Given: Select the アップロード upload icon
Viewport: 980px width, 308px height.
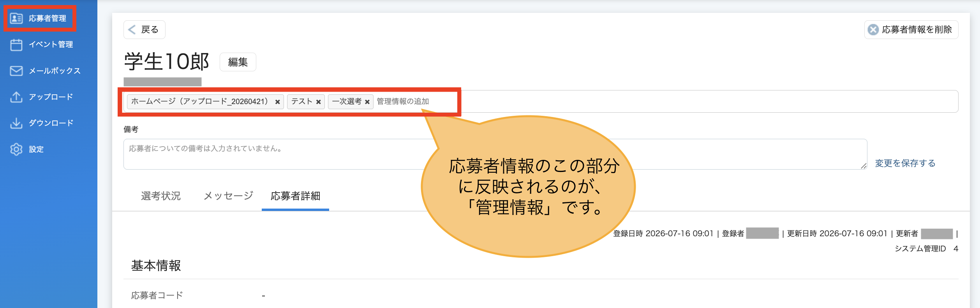Looking at the screenshot, I should pyautogui.click(x=16, y=97).
